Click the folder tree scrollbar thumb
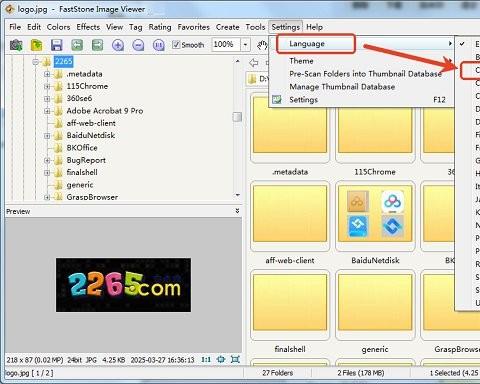This screenshot has height=384, width=480. 237,117
